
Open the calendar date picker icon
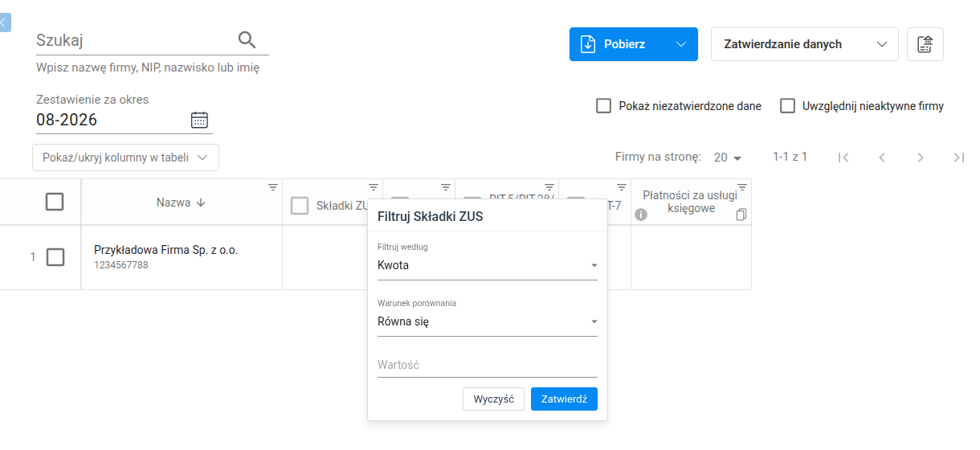click(199, 120)
